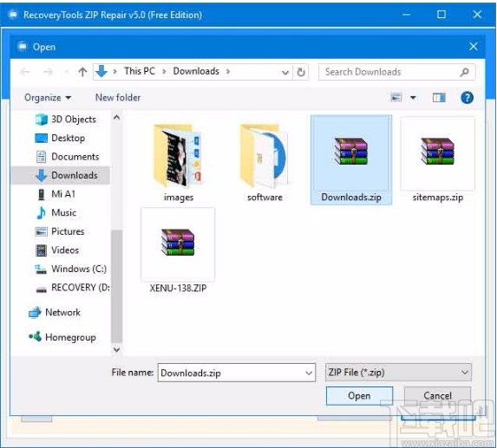This screenshot has width=497, height=448.
Task: Expand the address bar history dropdown
Action: click(285, 73)
